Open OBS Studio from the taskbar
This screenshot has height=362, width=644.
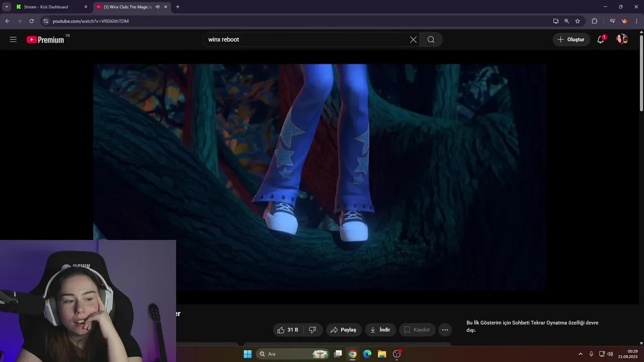click(x=397, y=354)
